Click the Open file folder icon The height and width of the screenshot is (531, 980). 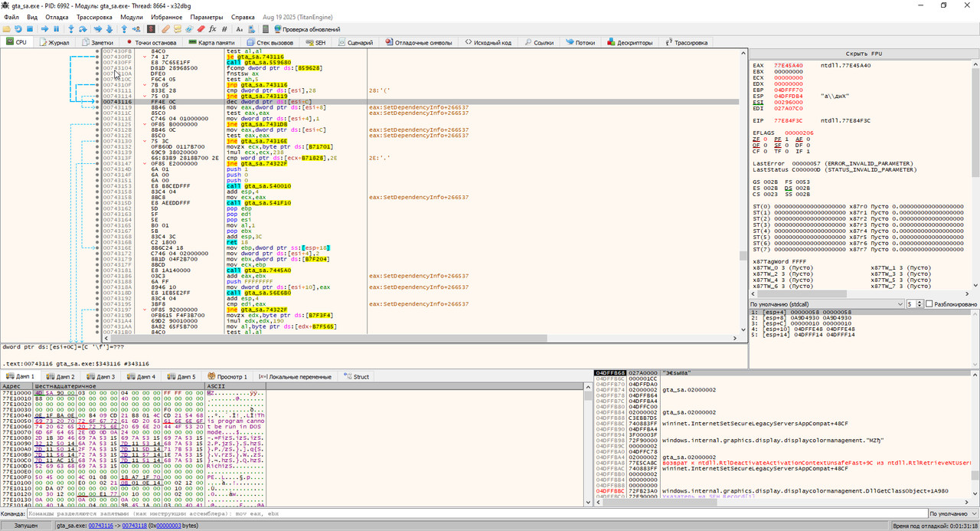[x=6, y=29]
